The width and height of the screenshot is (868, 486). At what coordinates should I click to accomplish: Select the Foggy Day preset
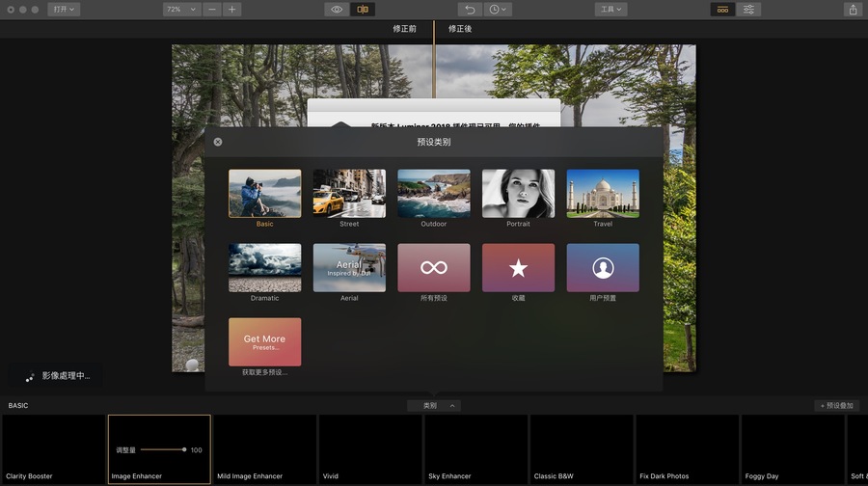click(794, 449)
